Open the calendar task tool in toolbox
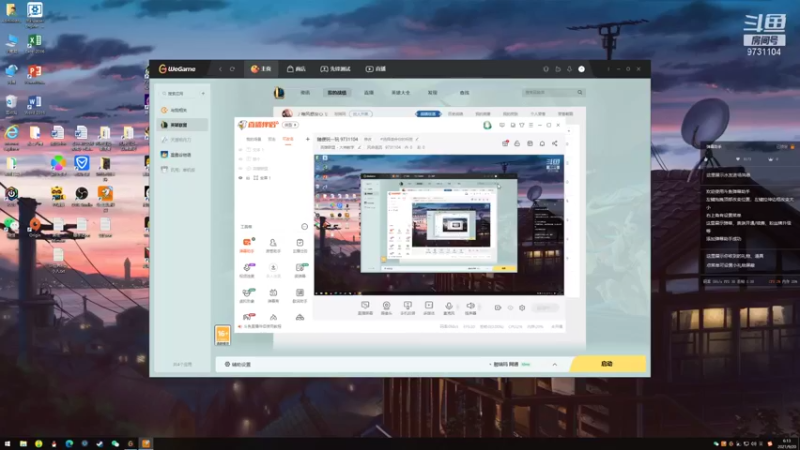 pyautogui.click(x=299, y=244)
